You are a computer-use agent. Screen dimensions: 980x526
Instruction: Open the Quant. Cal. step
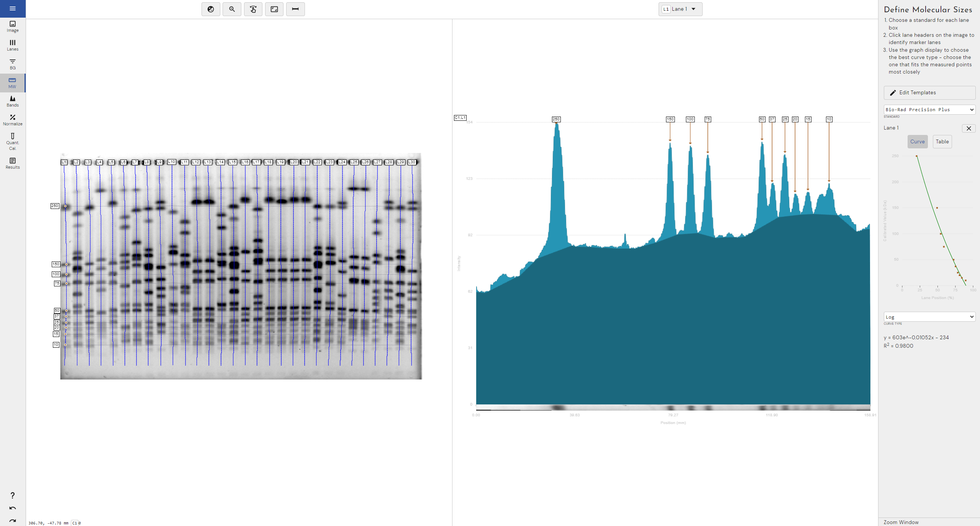point(13,141)
